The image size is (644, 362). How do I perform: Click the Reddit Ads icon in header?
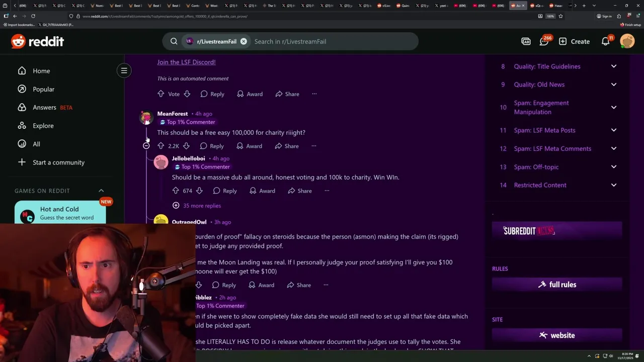(x=526, y=41)
